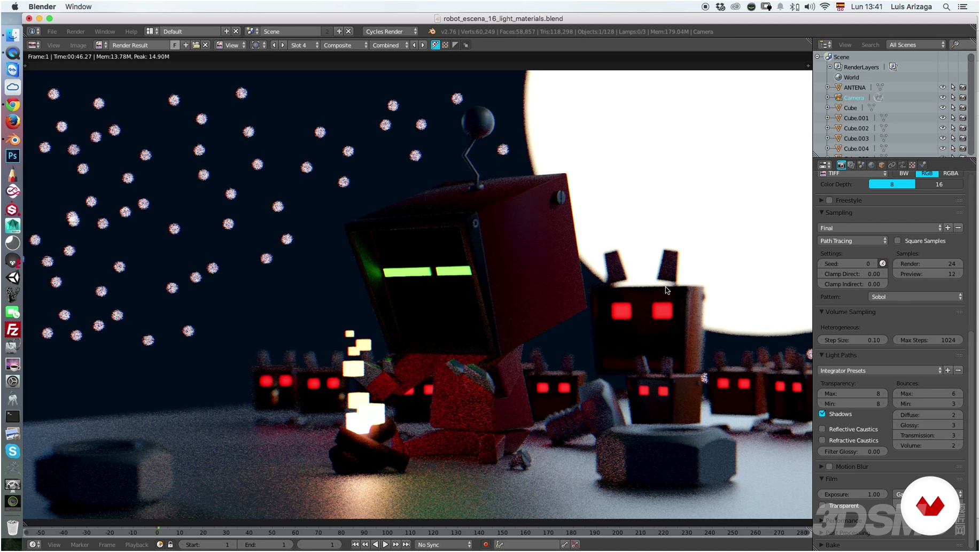Image resolution: width=980 pixels, height=552 pixels.
Task: Open the Render Layers properties tab
Action: coord(851,165)
